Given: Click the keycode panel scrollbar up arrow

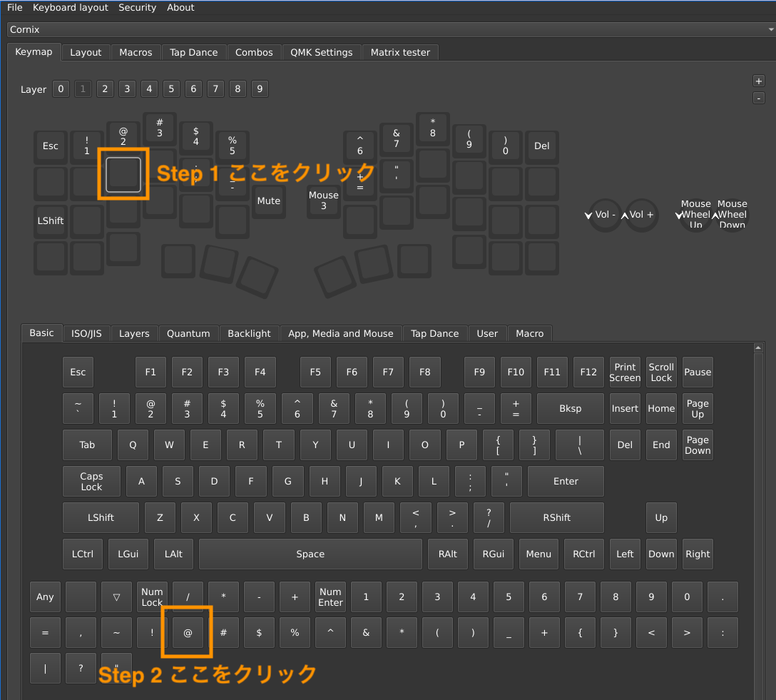Looking at the screenshot, I should 759,348.
